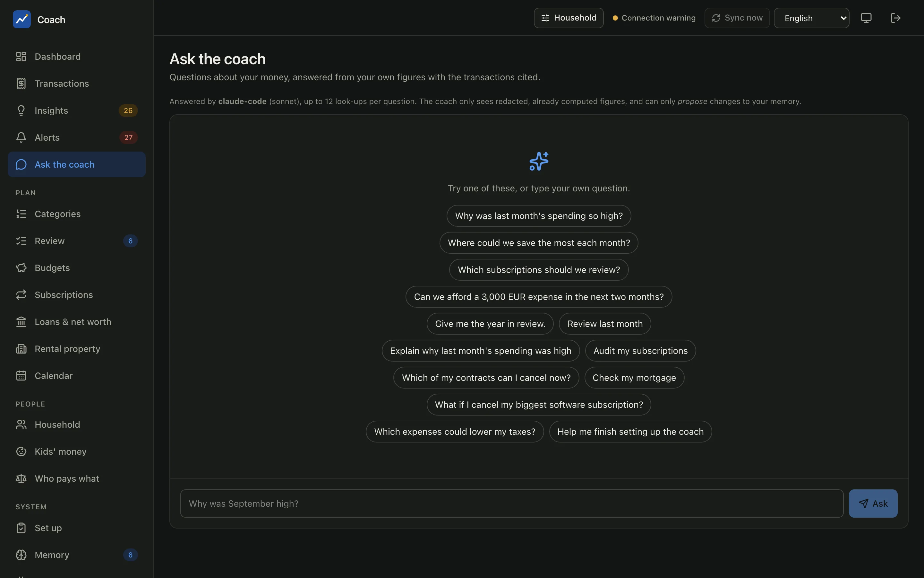Click the log out icon

pos(895,18)
